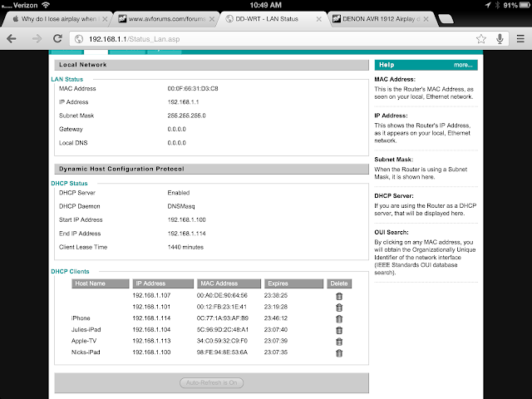Reload the page with the refresh icon
The height and width of the screenshot is (399, 532).
pos(57,38)
